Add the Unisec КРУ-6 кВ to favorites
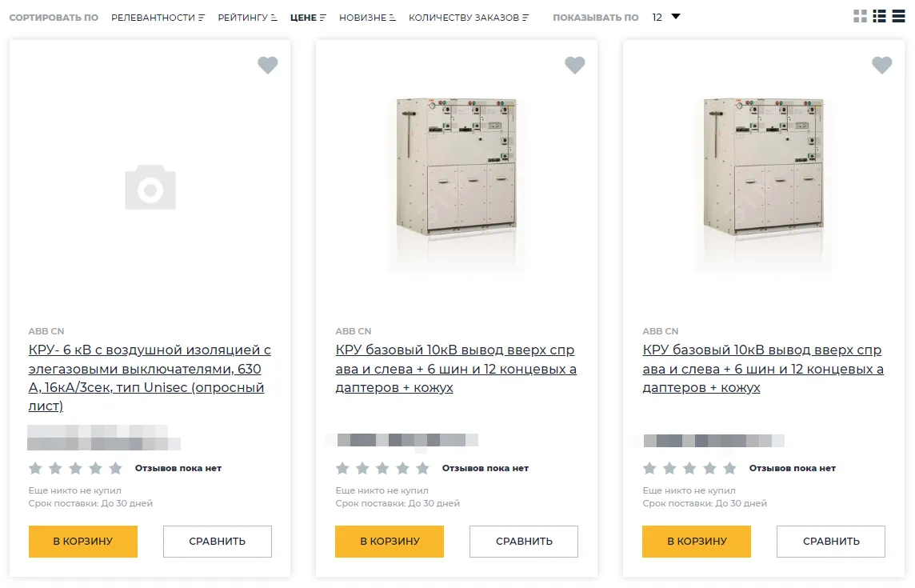Image resolution: width=915 pixels, height=588 pixels. click(268, 66)
